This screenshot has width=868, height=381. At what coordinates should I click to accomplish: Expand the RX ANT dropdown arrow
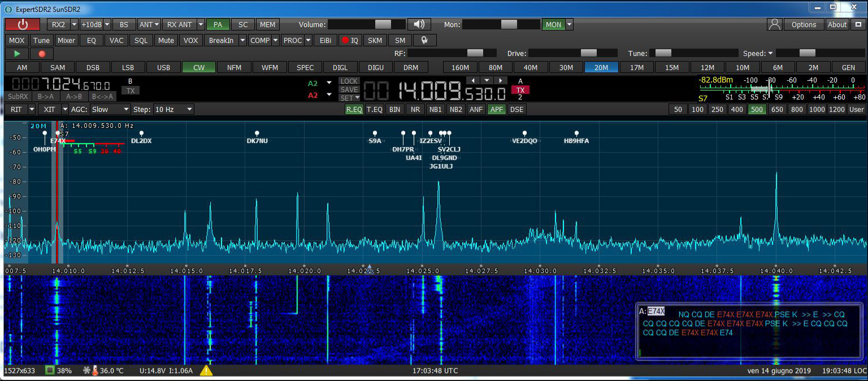(200, 24)
